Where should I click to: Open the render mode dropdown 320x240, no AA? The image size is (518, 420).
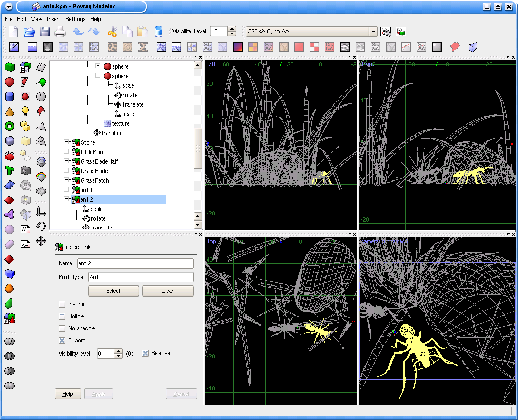(312, 31)
